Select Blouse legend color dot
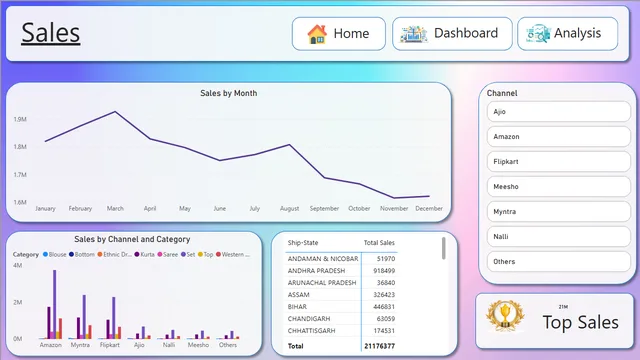 point(45,254)
